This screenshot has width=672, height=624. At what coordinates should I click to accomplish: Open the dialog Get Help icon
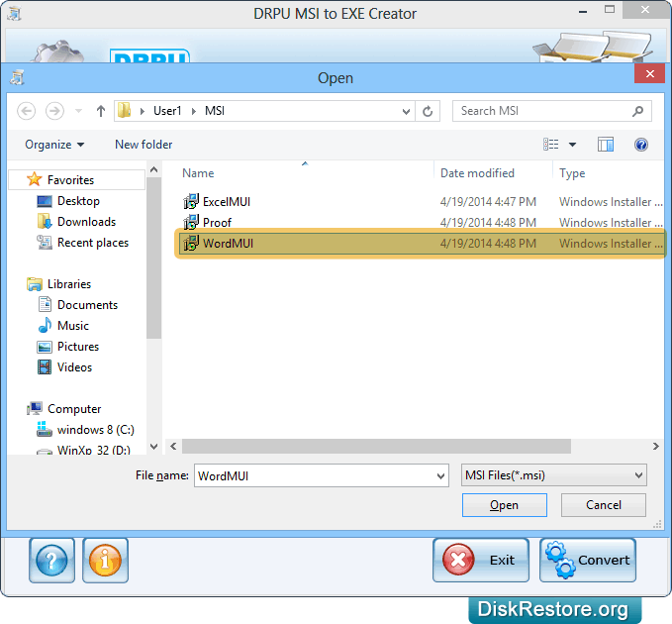click(640, 145)
